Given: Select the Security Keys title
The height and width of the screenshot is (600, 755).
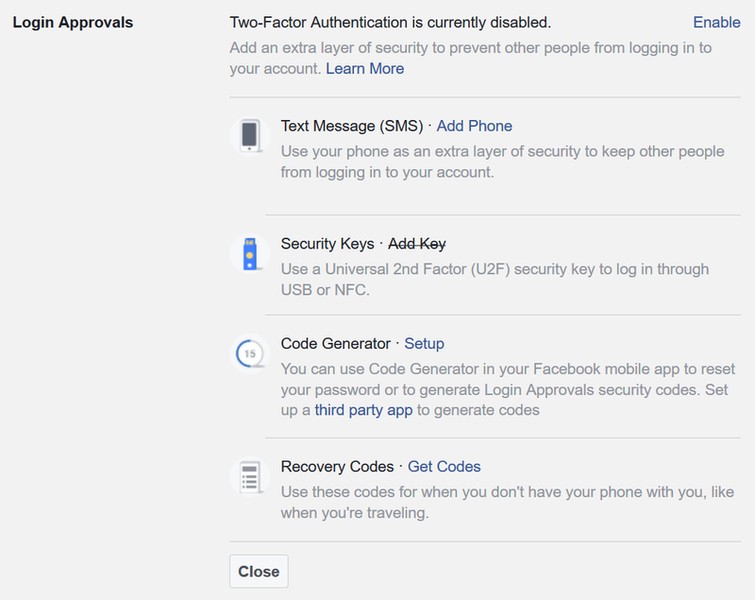Looking at the screenshot, I should (x=327, y=244).
